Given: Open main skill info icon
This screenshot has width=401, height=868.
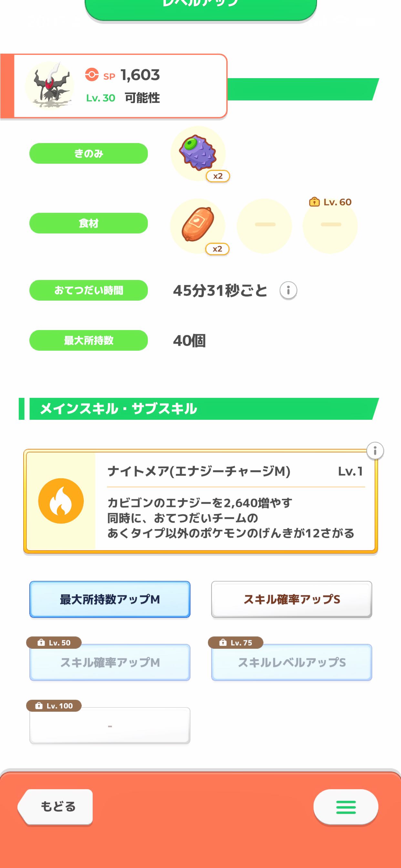Looking at the screenshot, I should click(x=375, y=451).
